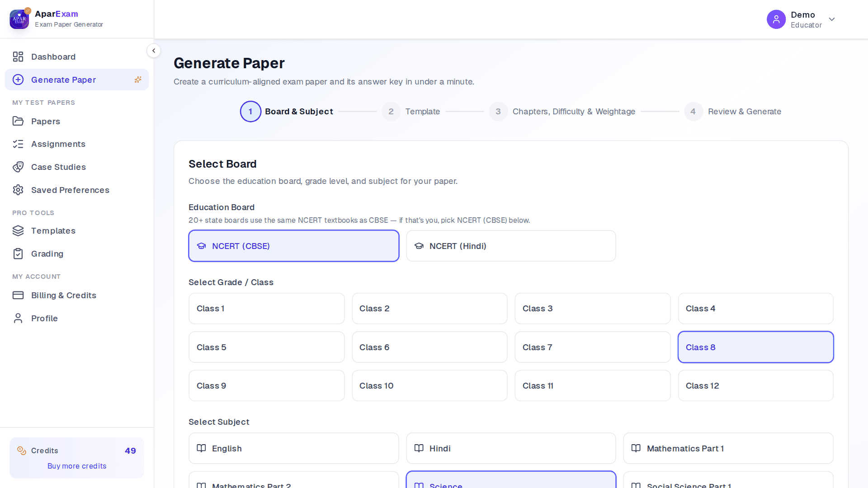This screenshot has height=488, width=868.
Task: Open Billing & Credits card item
Action: point(77,295)
